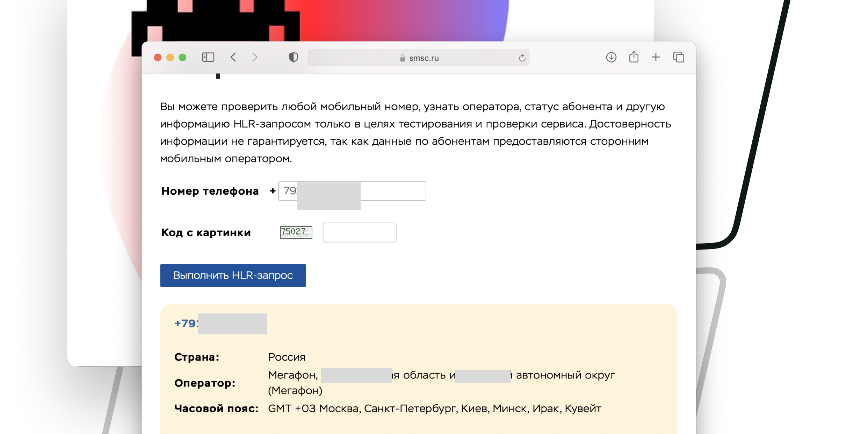This screenshot has width=868, height=434.
Task: Go back with the left chevron
Action: tap(233, 57)
